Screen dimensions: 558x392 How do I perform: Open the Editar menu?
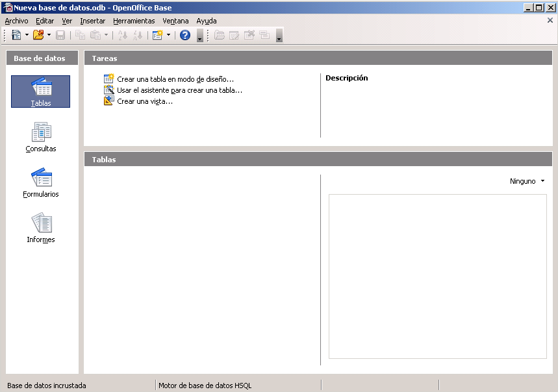45,21
